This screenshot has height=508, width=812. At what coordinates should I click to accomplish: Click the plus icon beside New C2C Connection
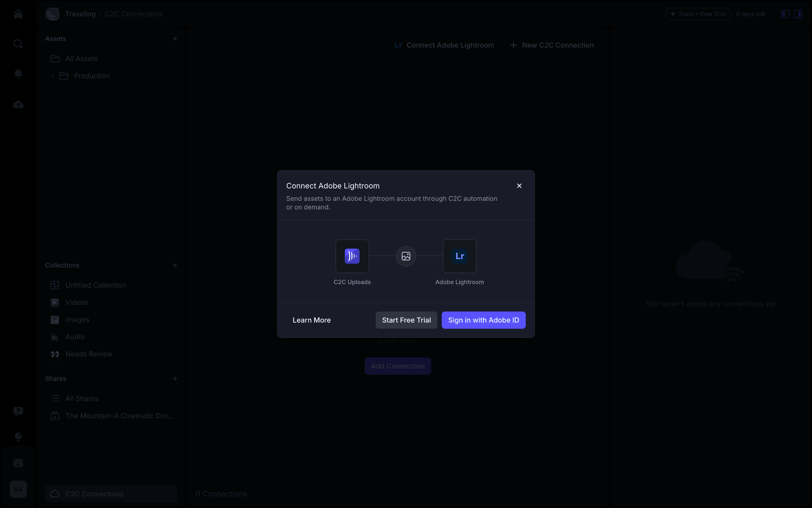point(513,45)
